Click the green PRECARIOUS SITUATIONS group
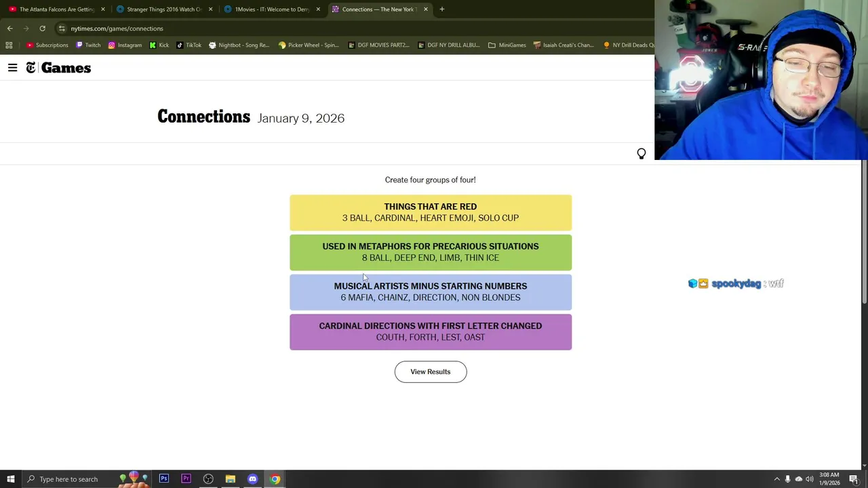The height and width of the screenshot is (488, 868). pos(431,252)
